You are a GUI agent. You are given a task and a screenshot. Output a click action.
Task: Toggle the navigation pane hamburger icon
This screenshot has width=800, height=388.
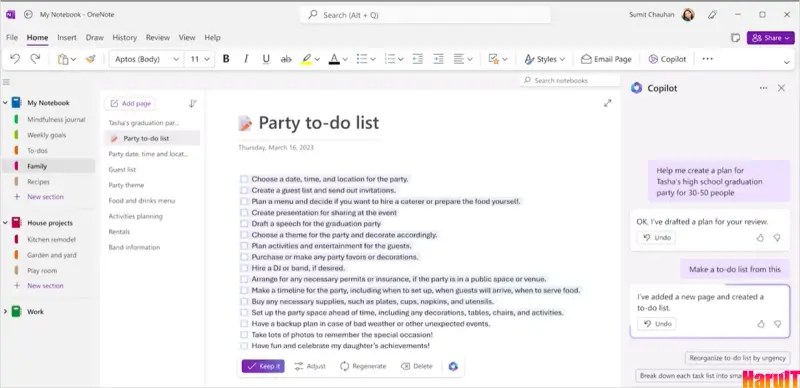point(6,82)
